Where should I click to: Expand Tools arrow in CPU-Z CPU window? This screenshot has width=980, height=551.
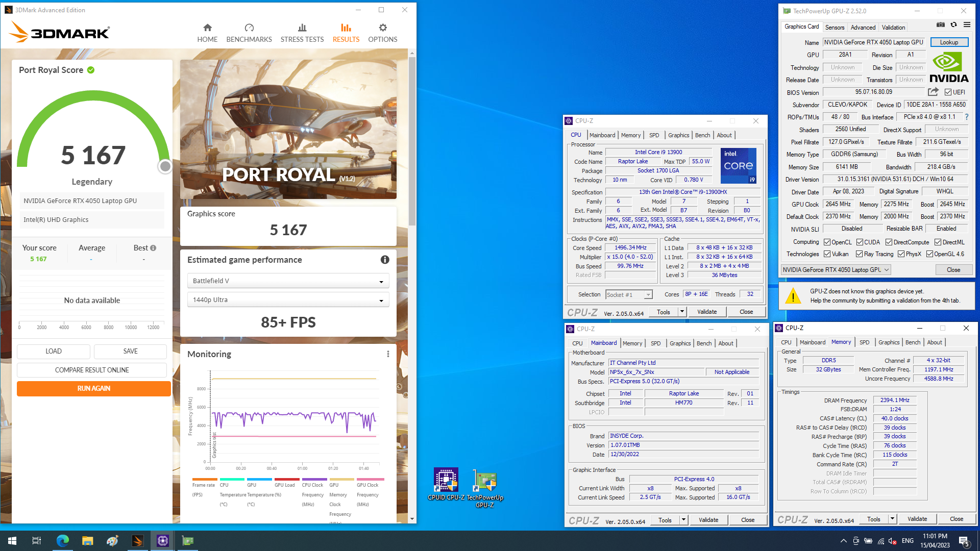[682, 312]
